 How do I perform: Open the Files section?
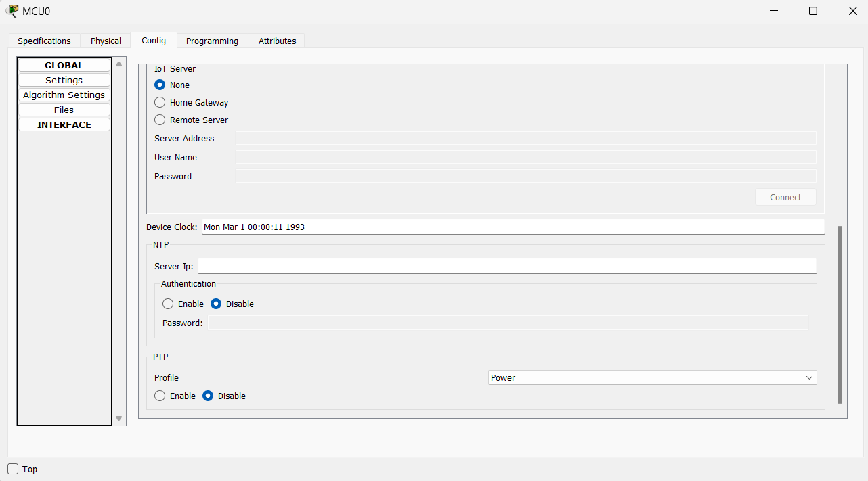click(64, 110)
